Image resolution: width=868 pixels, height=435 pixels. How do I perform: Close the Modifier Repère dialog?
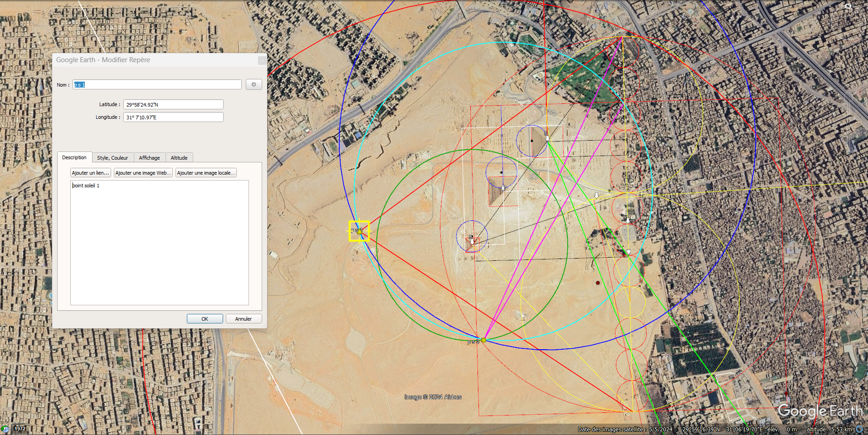(x=262, y=60)
